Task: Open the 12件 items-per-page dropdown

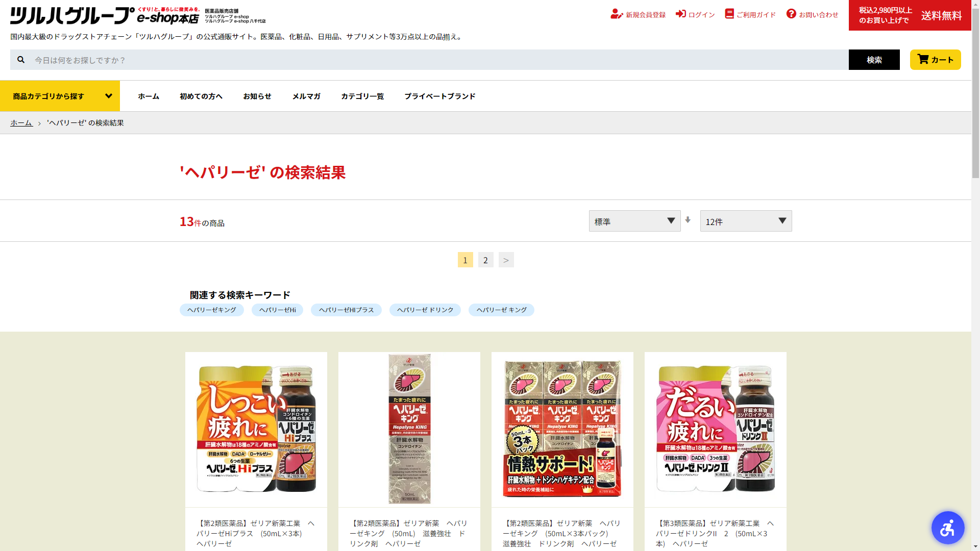Action: pyautogui.click(x=746, y=221)
